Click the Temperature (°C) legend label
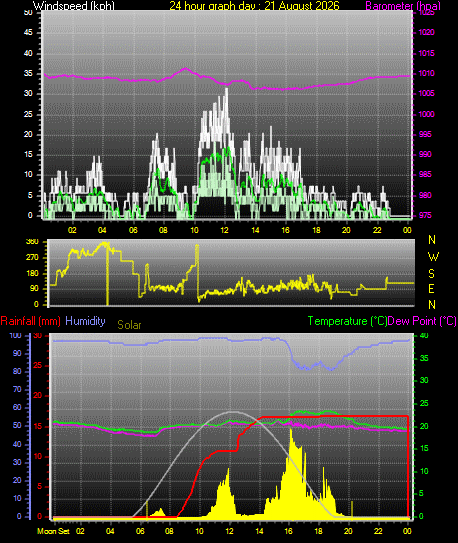 (347, 321)
